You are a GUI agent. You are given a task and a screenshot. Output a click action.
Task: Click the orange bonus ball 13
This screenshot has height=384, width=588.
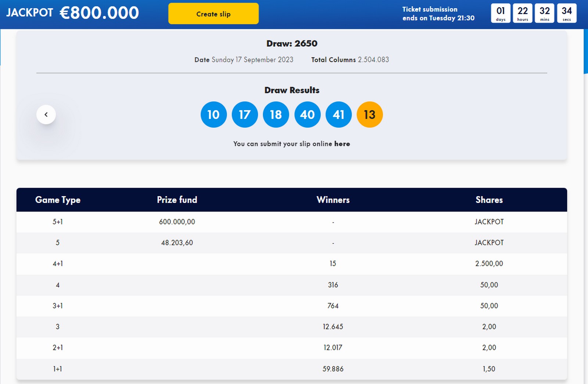[x=370, y=115]
